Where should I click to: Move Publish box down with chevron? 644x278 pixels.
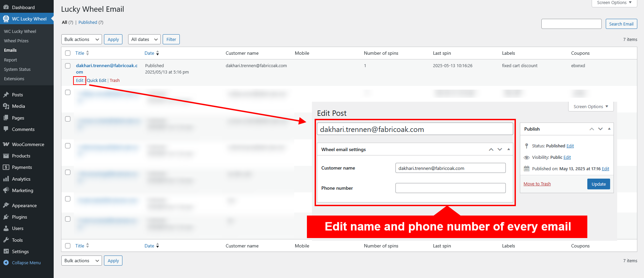pos(600,129)
